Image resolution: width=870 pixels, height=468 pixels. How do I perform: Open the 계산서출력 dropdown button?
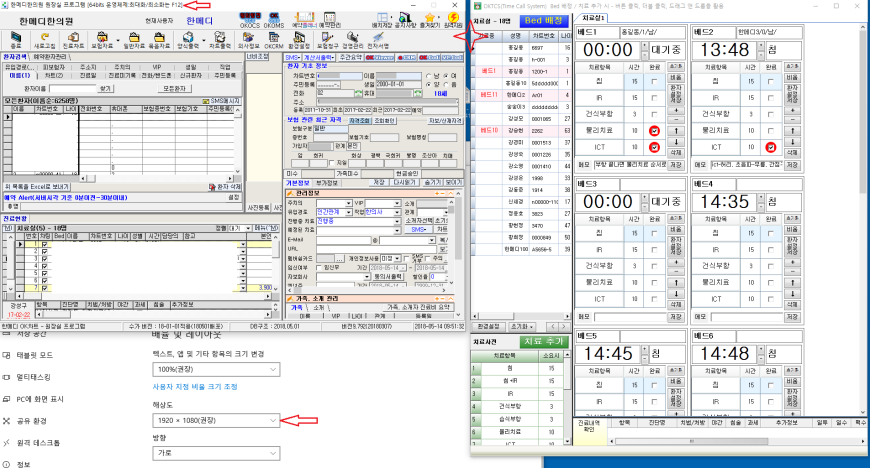click(318, 57)
